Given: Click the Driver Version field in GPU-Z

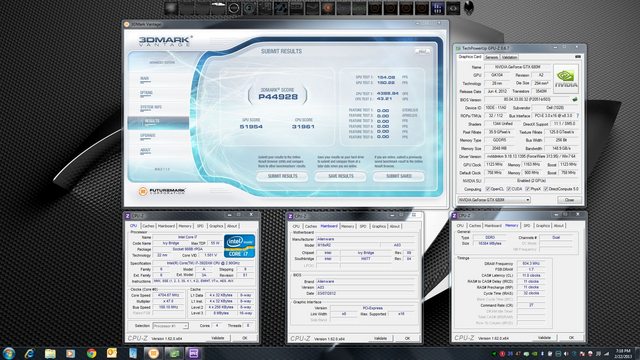Looking at the screenshot, I should 531,156.
